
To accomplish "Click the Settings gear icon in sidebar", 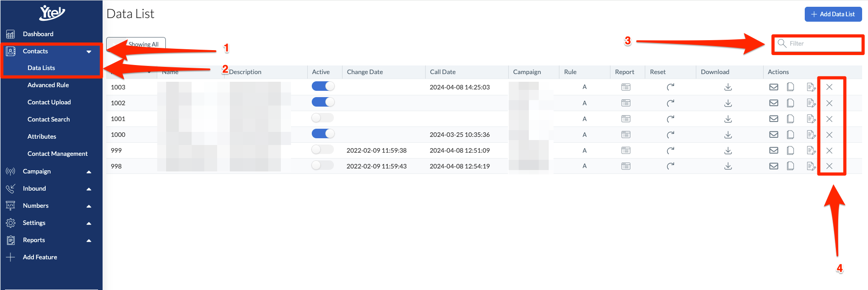I will (x=10, y=223).
